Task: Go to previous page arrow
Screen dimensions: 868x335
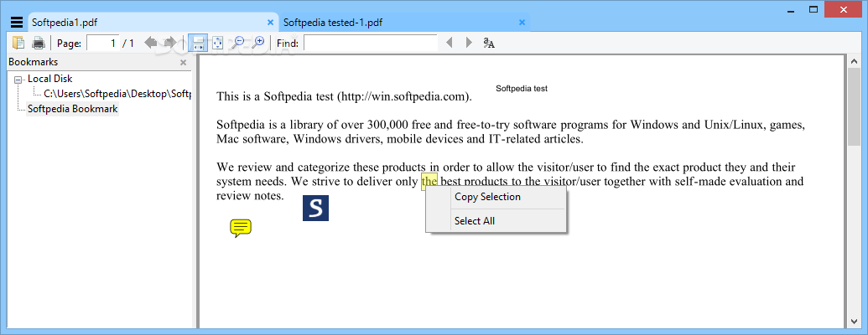Action: point(151,43)
